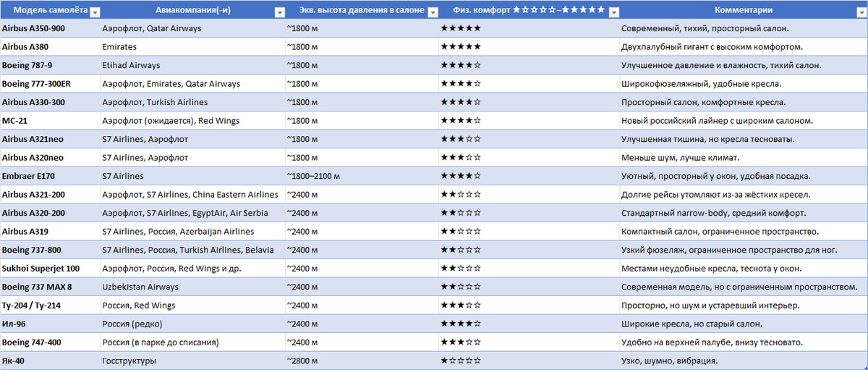Viewport: 868px width, 370px height.
Task: Select the Airbus A320neo cell
Action: (x=50, y=158)
